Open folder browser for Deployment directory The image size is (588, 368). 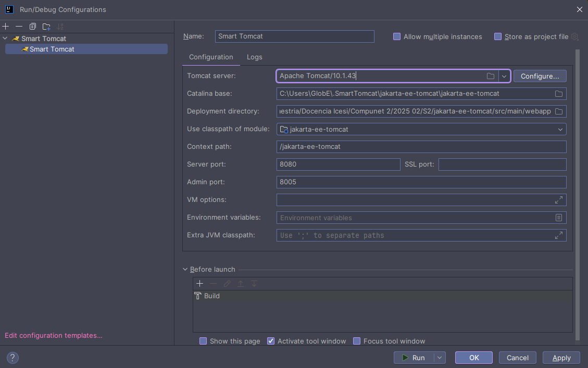[x=558, y=111]
